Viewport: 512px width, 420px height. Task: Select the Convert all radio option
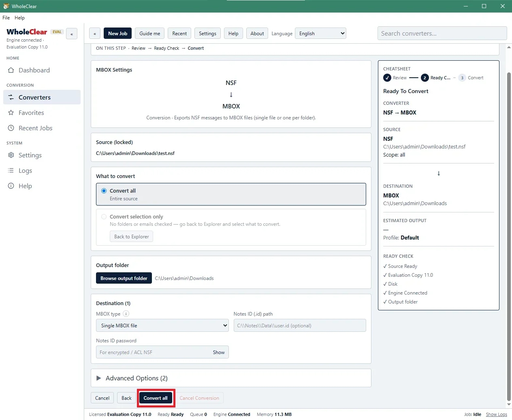tap(104, 191)
